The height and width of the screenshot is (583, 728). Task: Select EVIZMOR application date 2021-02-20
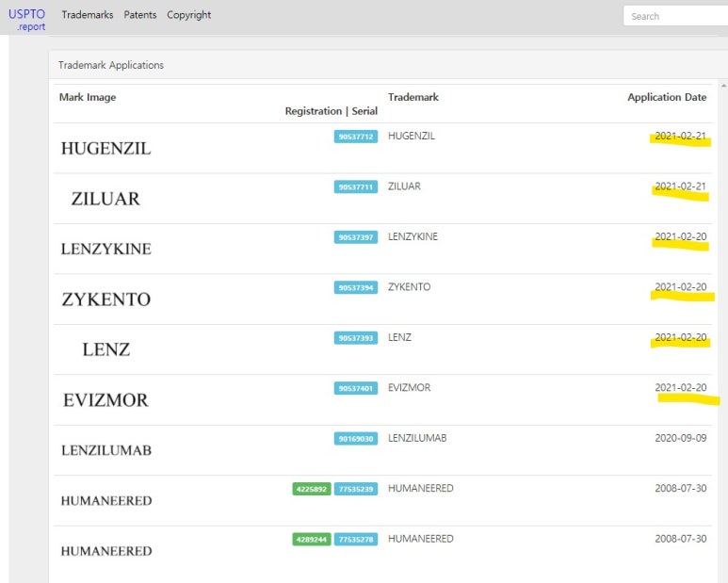tap(681, 388)
